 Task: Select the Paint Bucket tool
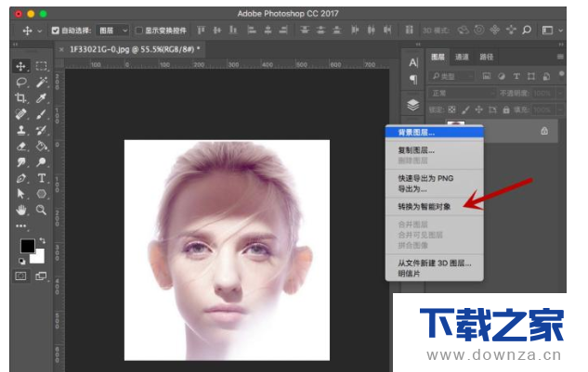pyautogui.click(x=41, y=146)
